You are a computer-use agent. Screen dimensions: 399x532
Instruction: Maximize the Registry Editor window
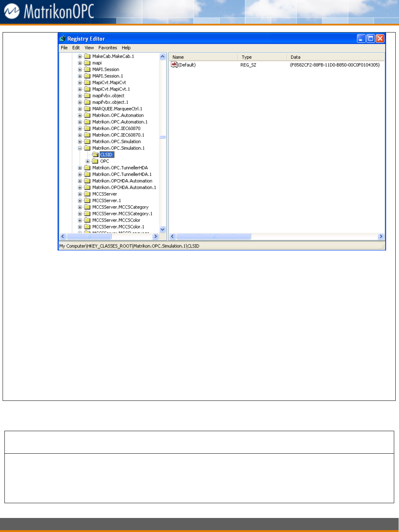[x=371, y=38]
